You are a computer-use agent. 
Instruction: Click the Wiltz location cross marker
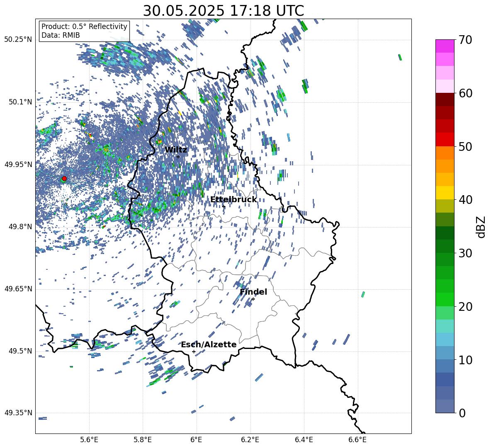pos(178,157)
